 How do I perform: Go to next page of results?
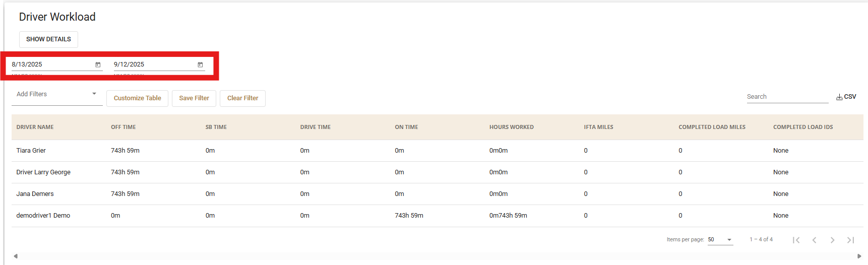pos(832,240)
